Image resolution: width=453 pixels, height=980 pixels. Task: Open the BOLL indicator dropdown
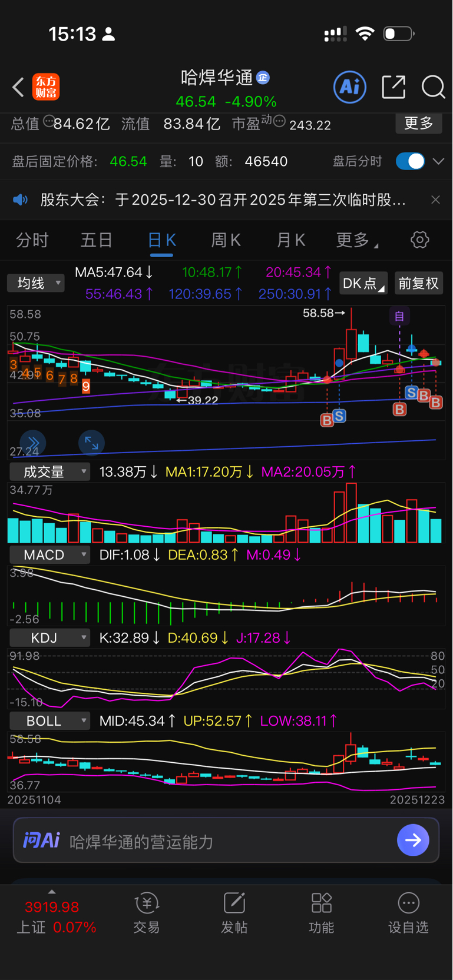coord(50,720)
